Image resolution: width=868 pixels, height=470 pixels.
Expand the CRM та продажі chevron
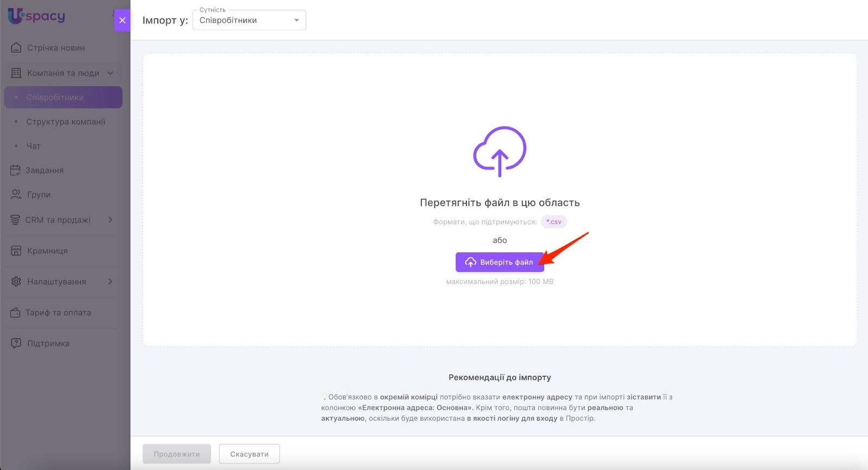tap(110, 220)
